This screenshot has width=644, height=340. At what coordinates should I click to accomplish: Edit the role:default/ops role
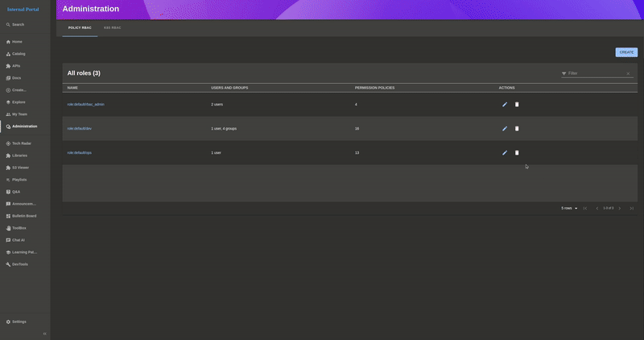click(x=505, y=152)
